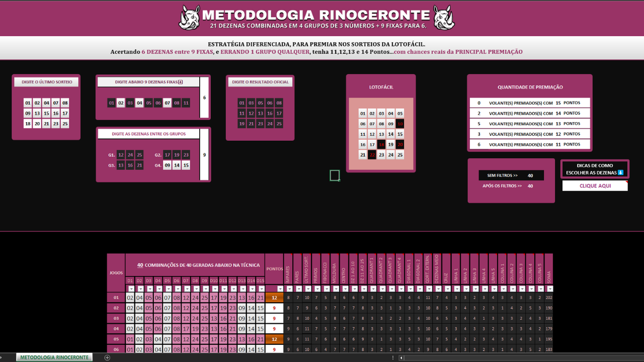Click the left rhinoceros logo

(x=190, y=18)
